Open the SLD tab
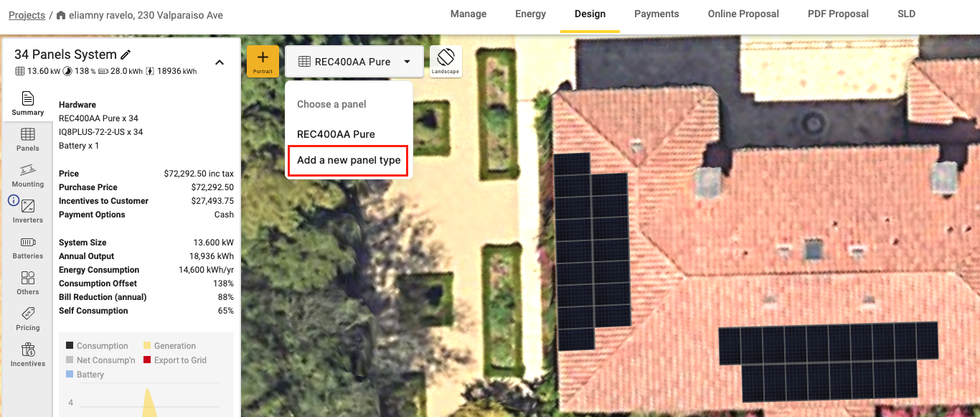 point(906,14)
